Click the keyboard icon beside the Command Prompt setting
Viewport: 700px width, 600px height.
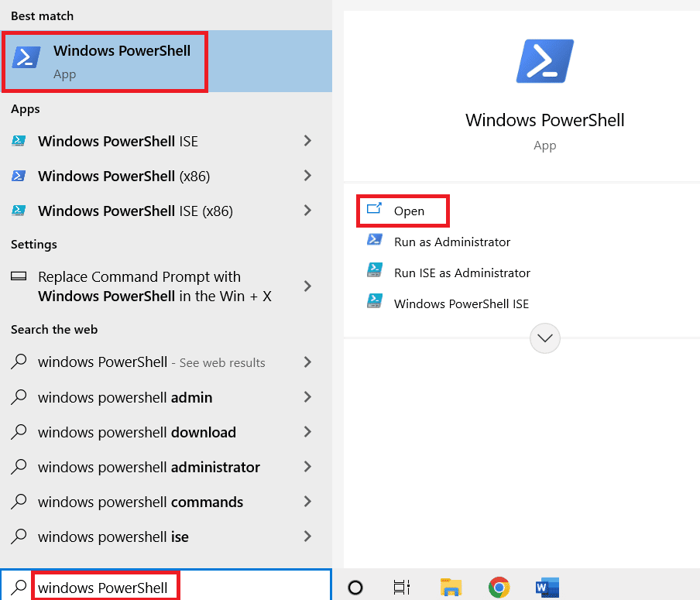click(x=18, y=276)
